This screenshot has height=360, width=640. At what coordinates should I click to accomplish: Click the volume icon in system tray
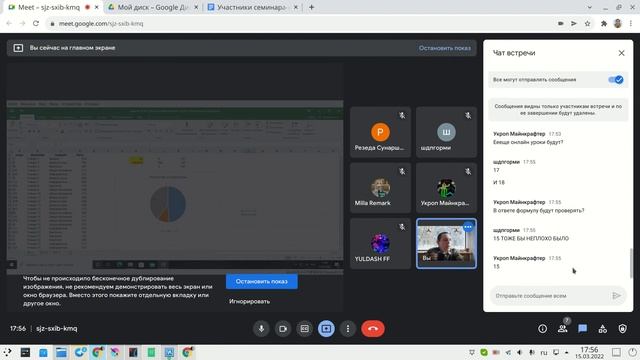click(520, 352)
